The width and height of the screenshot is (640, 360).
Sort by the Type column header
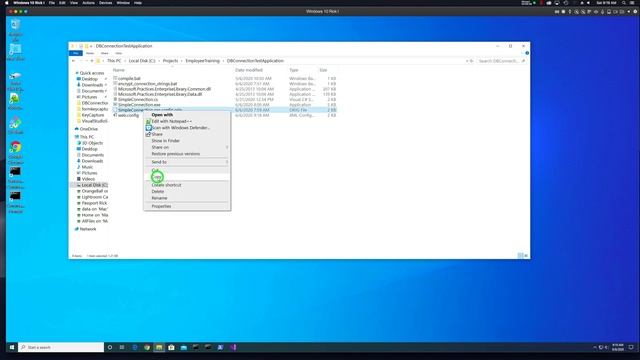point(294,70)
